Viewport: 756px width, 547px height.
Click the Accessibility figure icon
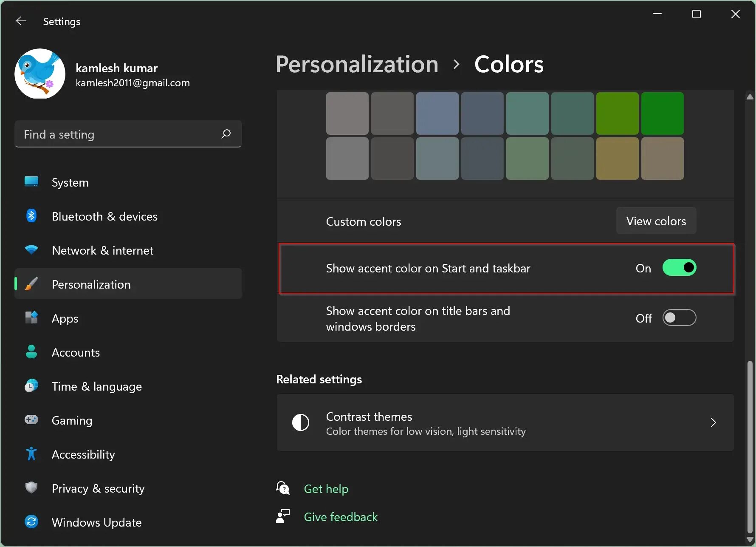coord(31,454)
